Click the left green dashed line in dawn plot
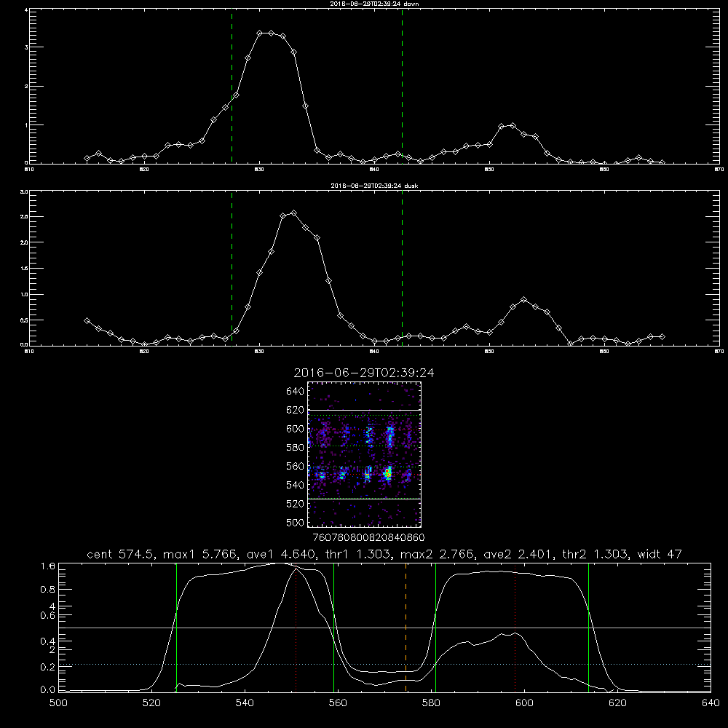728x728 pixels. coord(232,87)
